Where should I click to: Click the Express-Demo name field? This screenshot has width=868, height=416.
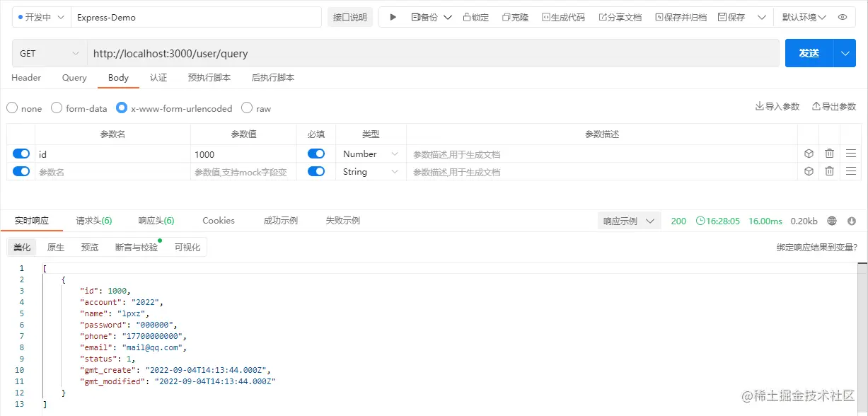click(196, 17)
